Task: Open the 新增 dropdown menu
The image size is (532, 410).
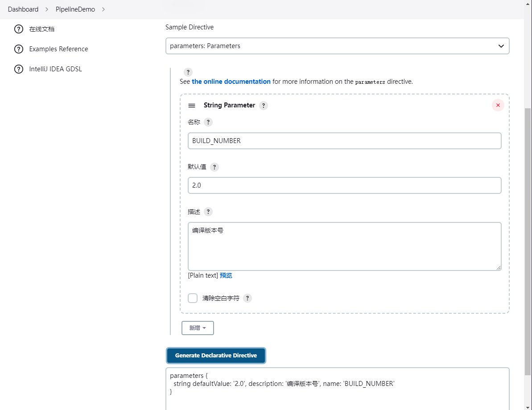Action: point(198,328)
